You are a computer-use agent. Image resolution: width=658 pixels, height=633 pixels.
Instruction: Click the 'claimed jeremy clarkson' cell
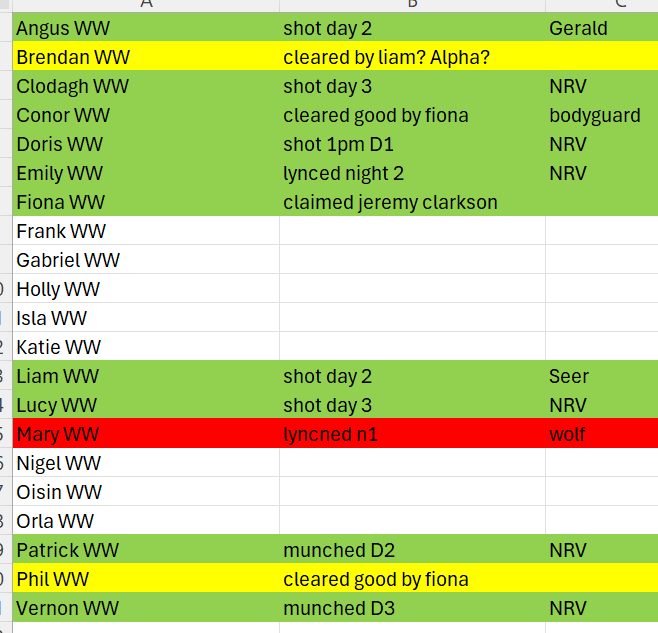tap(413, 202)
